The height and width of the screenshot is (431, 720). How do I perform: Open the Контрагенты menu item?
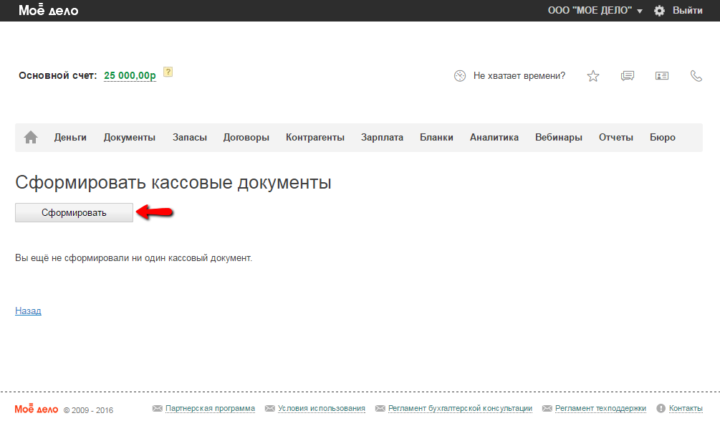pos(315,137)
